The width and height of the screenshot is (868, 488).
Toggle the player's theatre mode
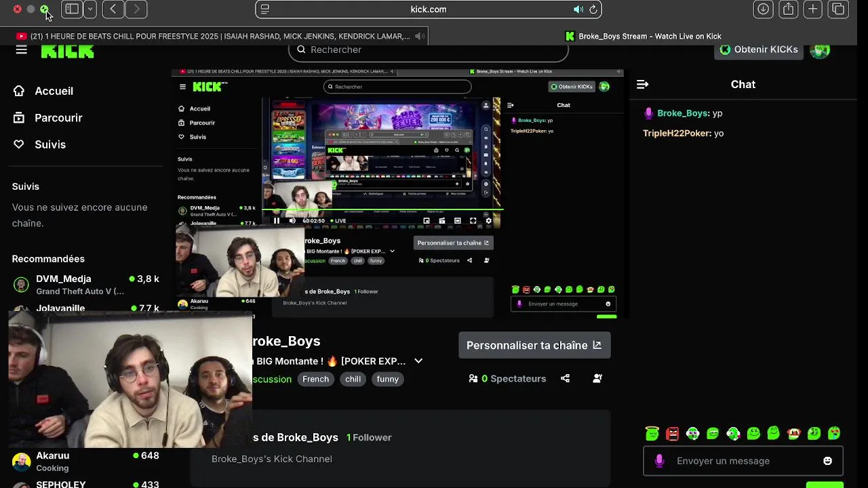coord(458,220)
